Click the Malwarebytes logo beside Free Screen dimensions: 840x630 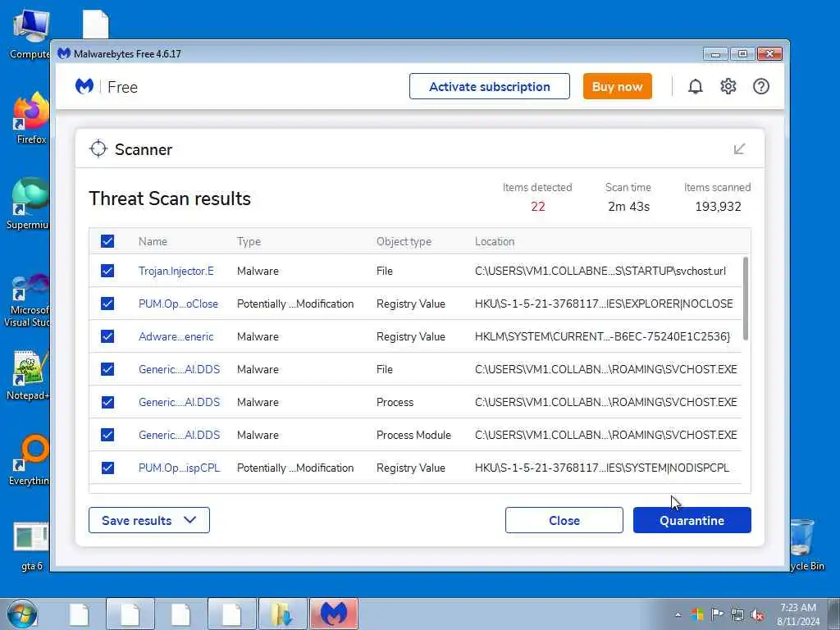(84, 86)
